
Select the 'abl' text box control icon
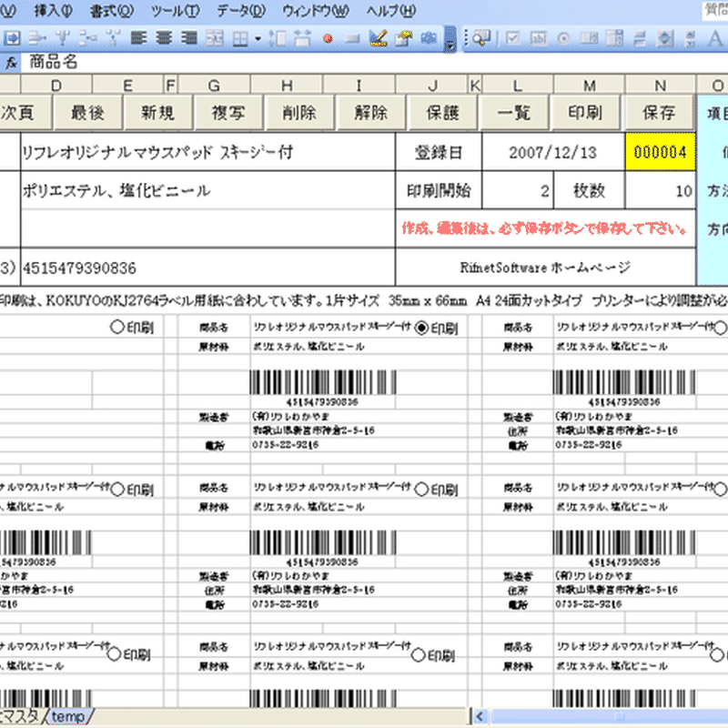(x=538, y=38)
